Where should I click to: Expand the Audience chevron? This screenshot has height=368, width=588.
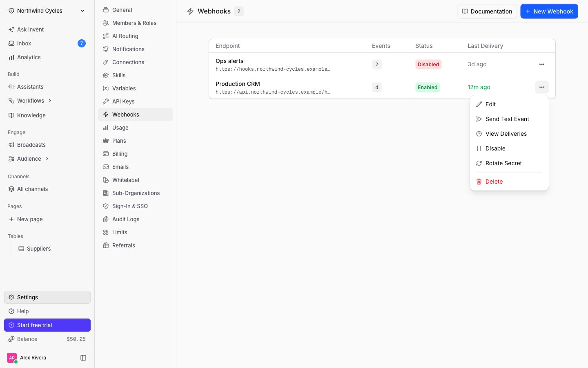(x=47, y=159)
